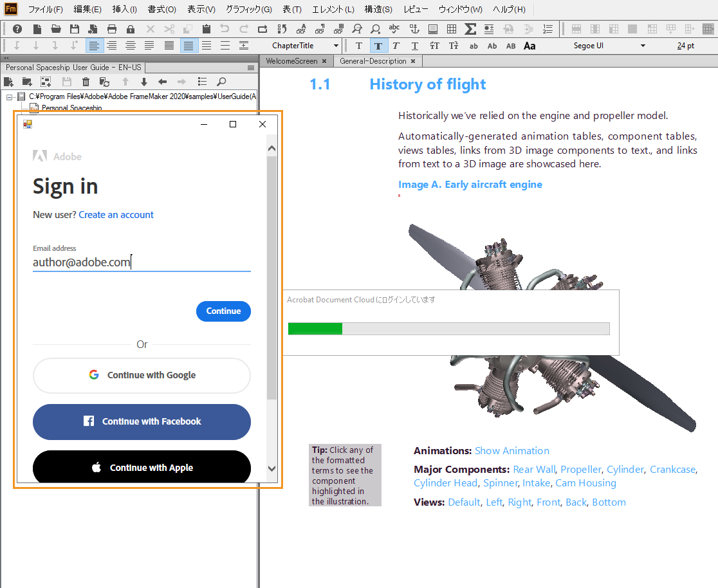The width and height of the screenshot is (718, 588).
Task: Toggle bold text formatting
Action: pos(378,46)
